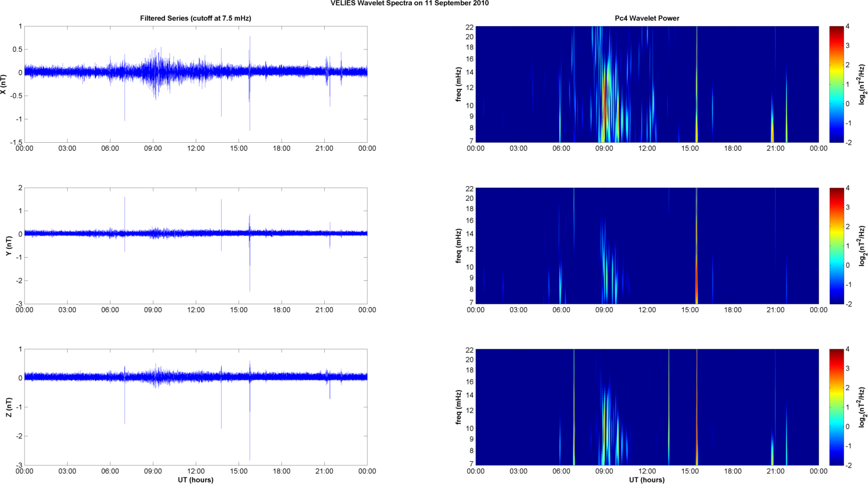Click freq (mHz) label of bottom spectrogram
868x484 pixels.
point(458,407)
